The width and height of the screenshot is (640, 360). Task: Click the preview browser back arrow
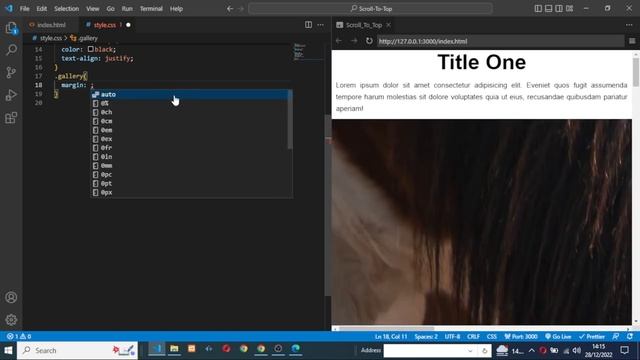(339, 41)
